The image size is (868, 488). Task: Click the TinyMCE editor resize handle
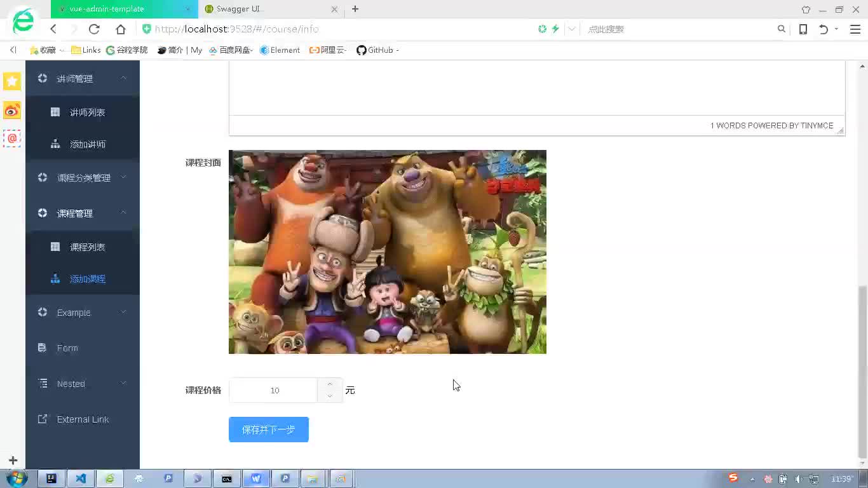coord(840,130)
